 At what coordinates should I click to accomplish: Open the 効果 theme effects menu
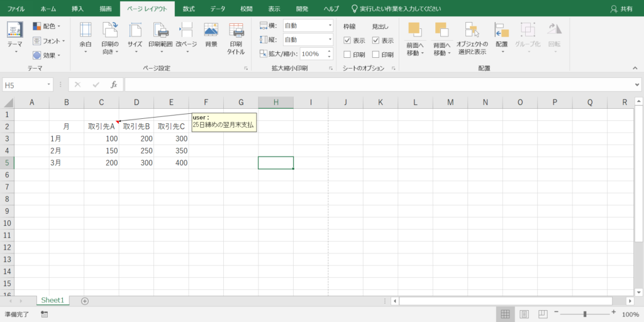pos(47,55)
